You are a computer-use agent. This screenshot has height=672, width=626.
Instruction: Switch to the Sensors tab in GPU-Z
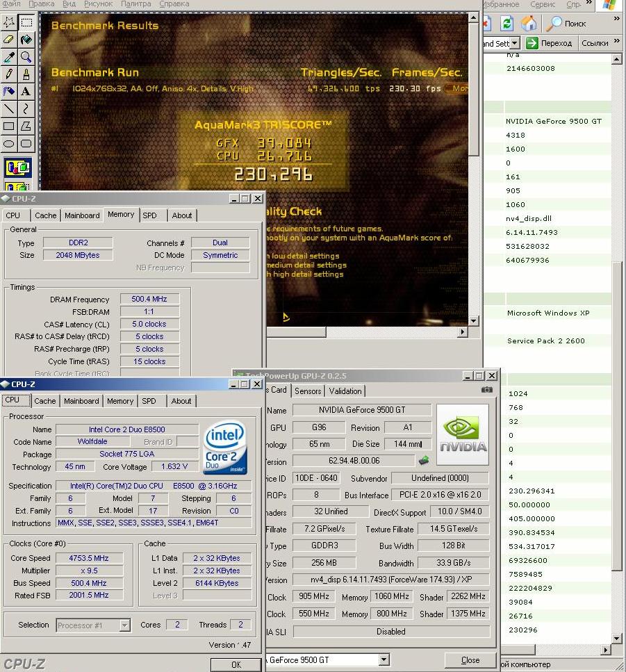point(308,391)
